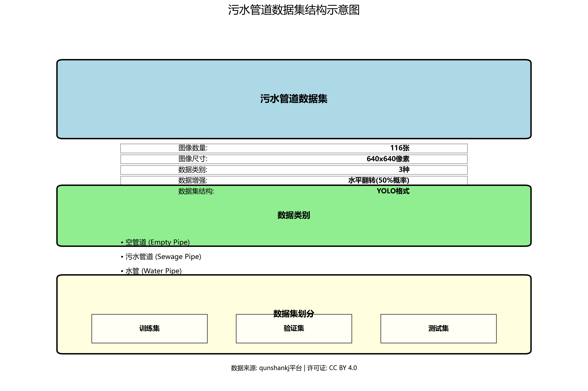
Task: Select the green 数据类别 heading
Action: 294,215
